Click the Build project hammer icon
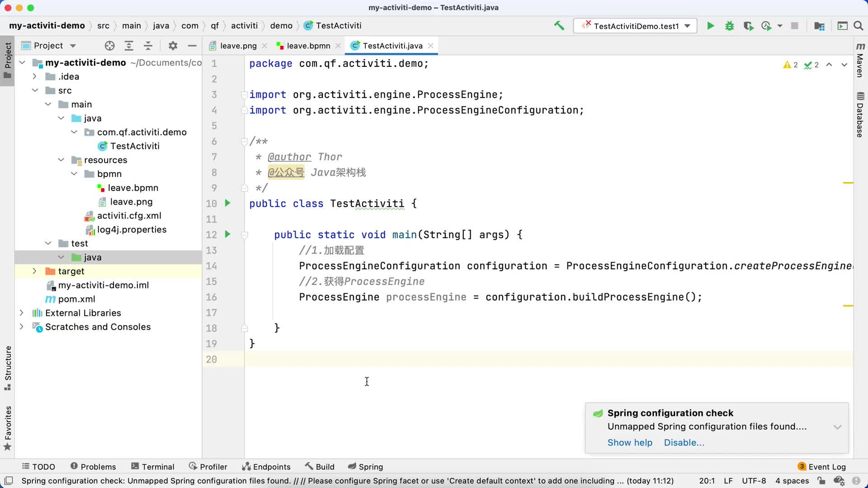The image size is (868, 488). pos(559,26)
